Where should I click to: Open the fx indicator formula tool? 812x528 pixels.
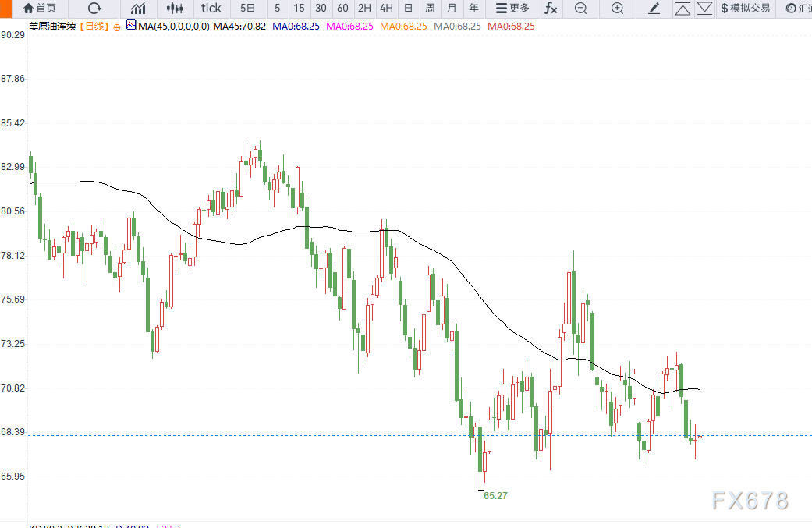[x=551, y=9]
